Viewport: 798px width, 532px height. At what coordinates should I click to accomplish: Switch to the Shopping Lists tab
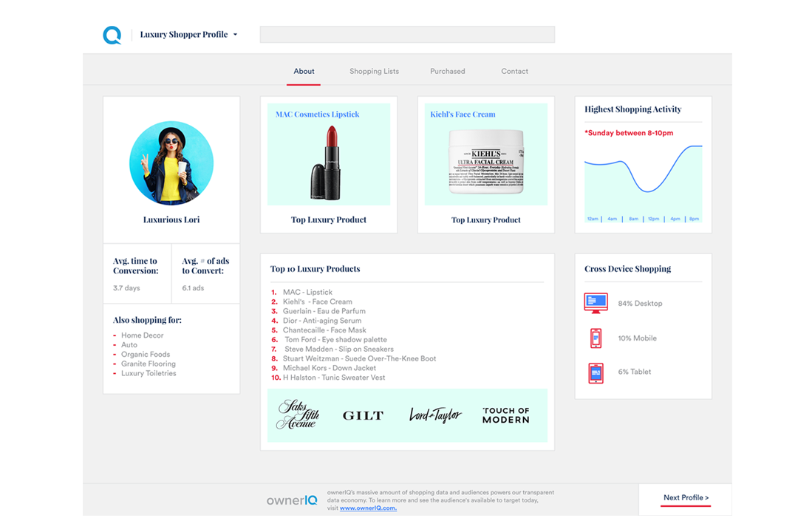tap(374, 72)
